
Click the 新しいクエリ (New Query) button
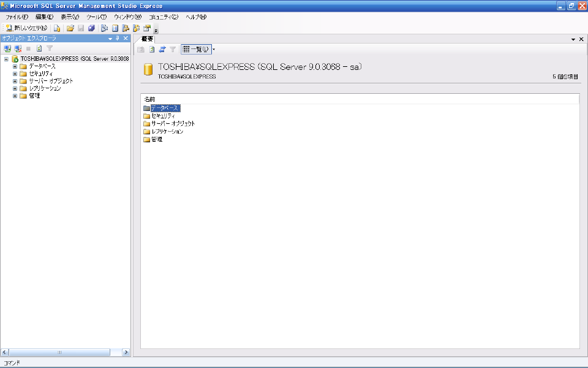(x=26, y=28)
